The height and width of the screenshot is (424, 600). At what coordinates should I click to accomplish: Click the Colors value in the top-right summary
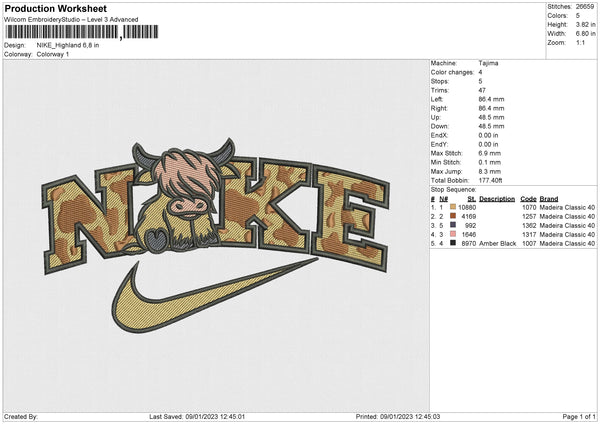pos(577,16)
